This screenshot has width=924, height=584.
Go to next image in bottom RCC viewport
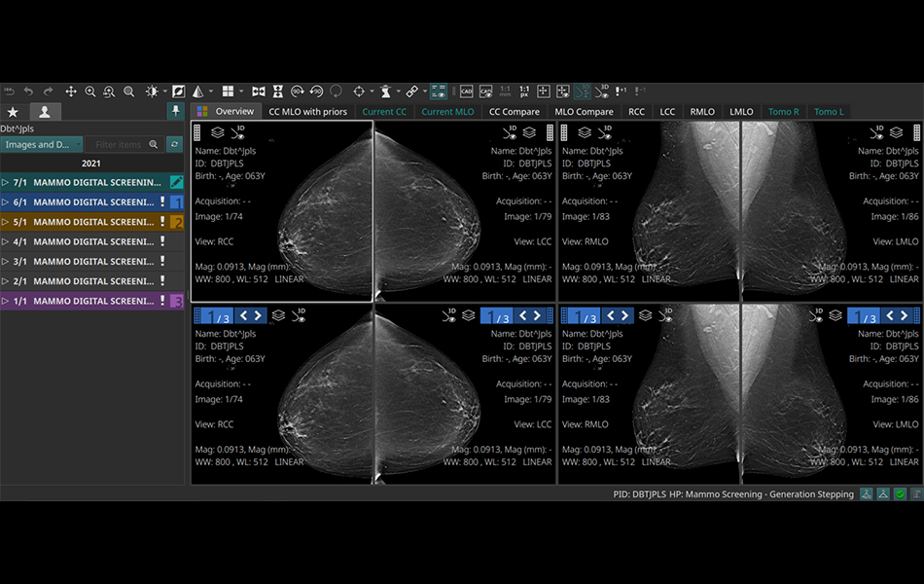[x=258, y=315]
